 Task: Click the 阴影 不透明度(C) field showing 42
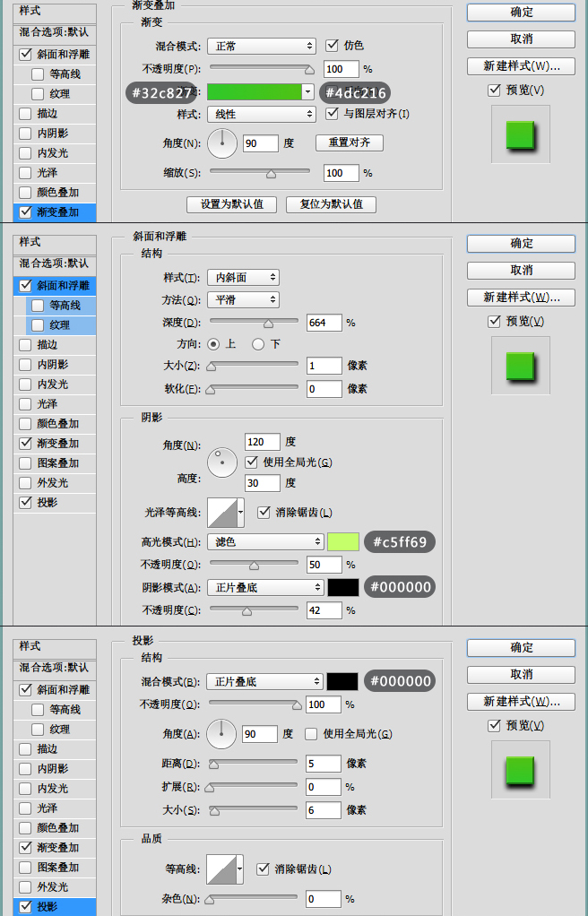coord(324,610)
